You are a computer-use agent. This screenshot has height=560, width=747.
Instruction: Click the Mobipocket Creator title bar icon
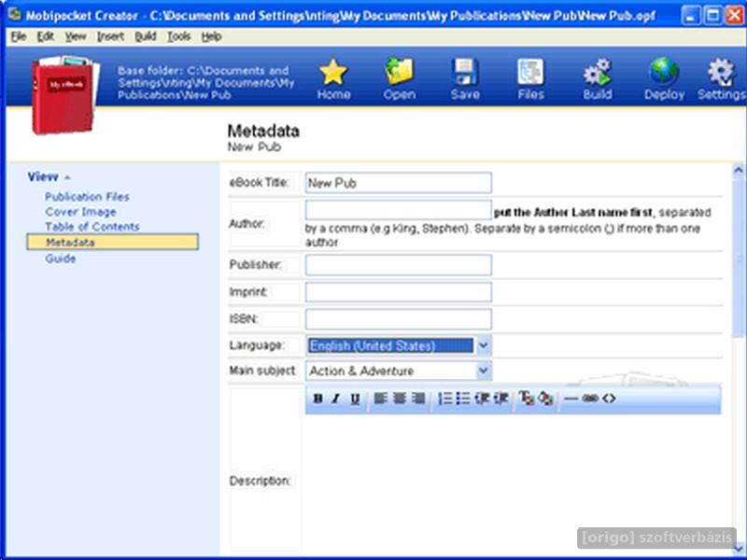(x=15, y=14)
